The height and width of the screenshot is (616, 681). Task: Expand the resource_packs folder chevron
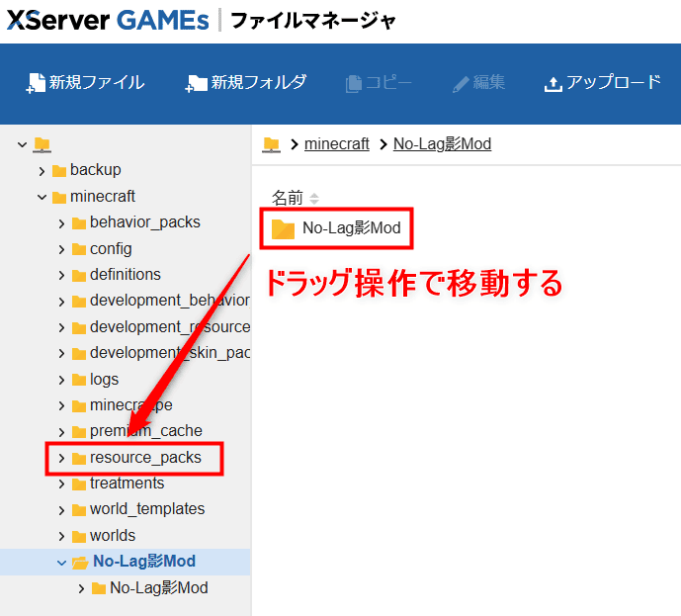click(x=61, y=458)
